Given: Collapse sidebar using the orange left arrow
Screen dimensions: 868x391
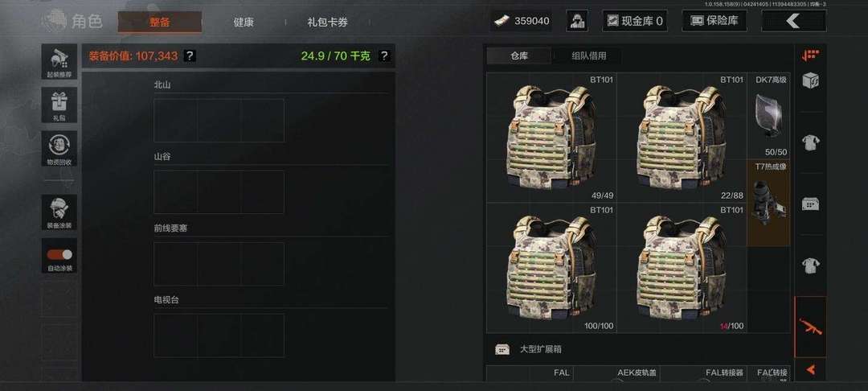Looking at the screenshot, I should [x=810, y=369].
